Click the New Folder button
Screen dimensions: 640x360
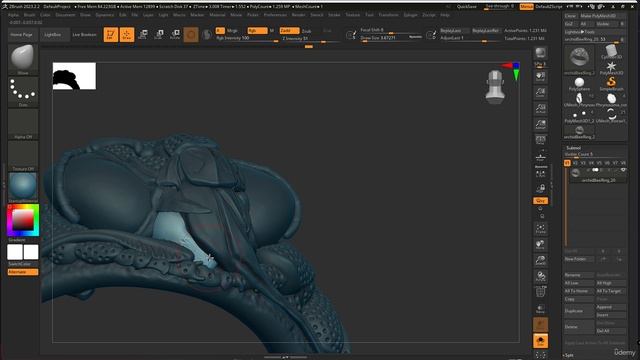tap(580, 259)
